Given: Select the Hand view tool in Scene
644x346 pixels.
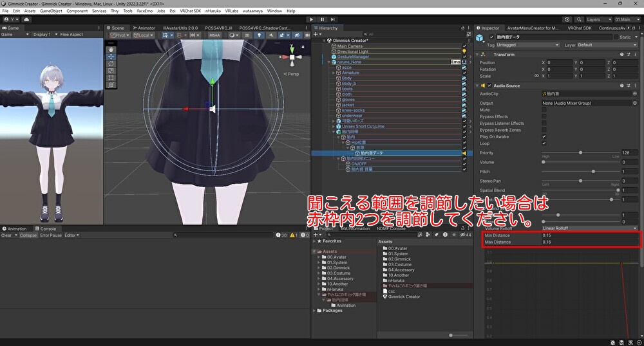Looking at the screenshot, I should click(x=111, y=49).
